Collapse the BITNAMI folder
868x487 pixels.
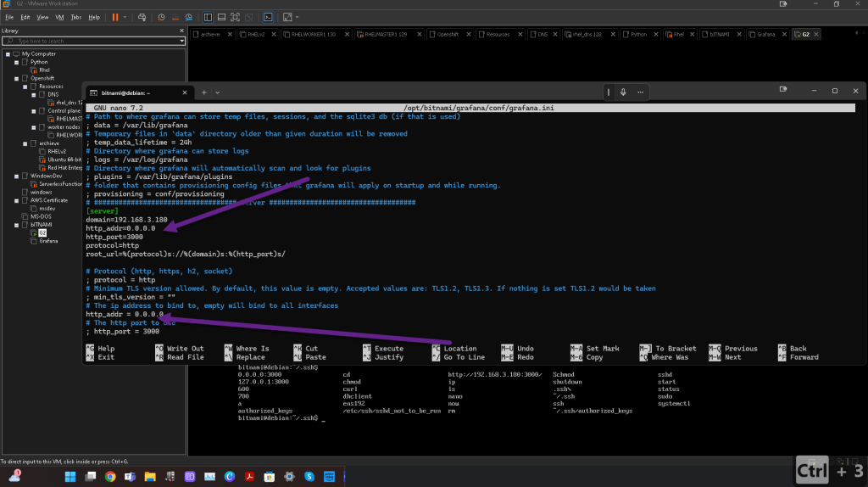point(17,225)
